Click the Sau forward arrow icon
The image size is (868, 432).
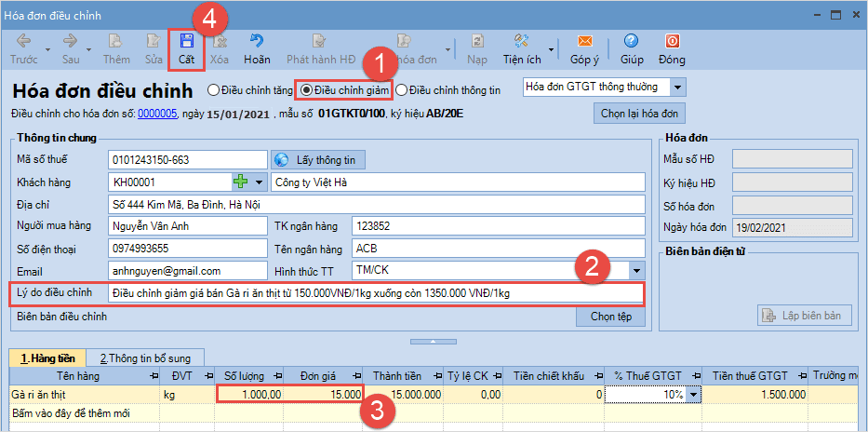pos(70,42)
